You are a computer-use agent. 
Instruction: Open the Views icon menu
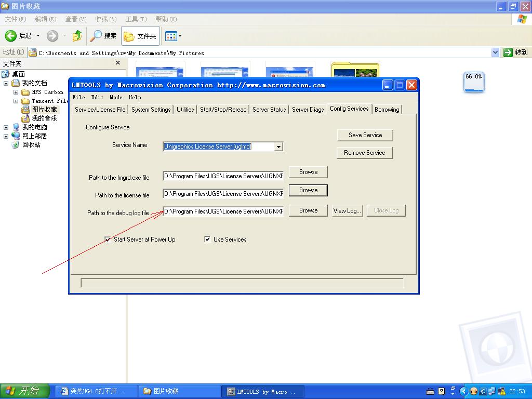pos(173,36)
